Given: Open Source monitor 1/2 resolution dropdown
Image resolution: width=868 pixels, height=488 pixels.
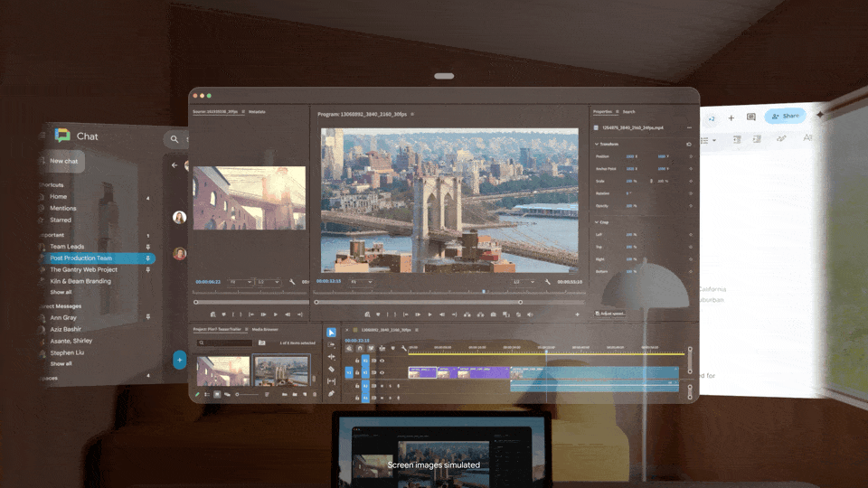Looking at the screenshot, I should tap(268, 282).
